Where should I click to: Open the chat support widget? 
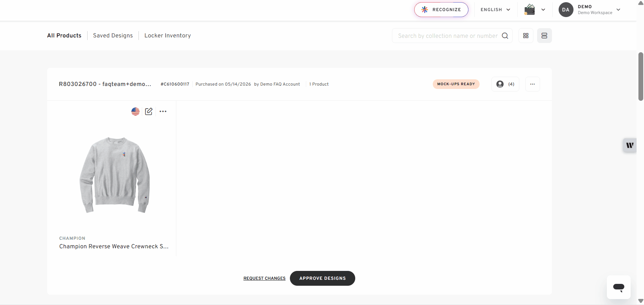(619, 287)
